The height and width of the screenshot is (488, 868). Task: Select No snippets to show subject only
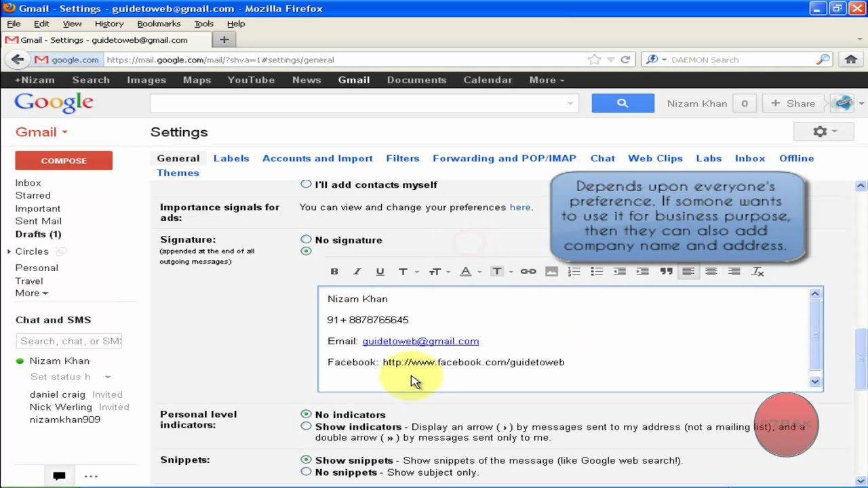306,471
